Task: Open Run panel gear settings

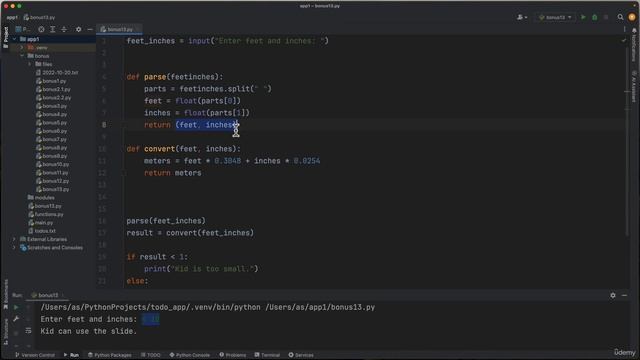Action: pyautogui.click(x=613, y=295)
